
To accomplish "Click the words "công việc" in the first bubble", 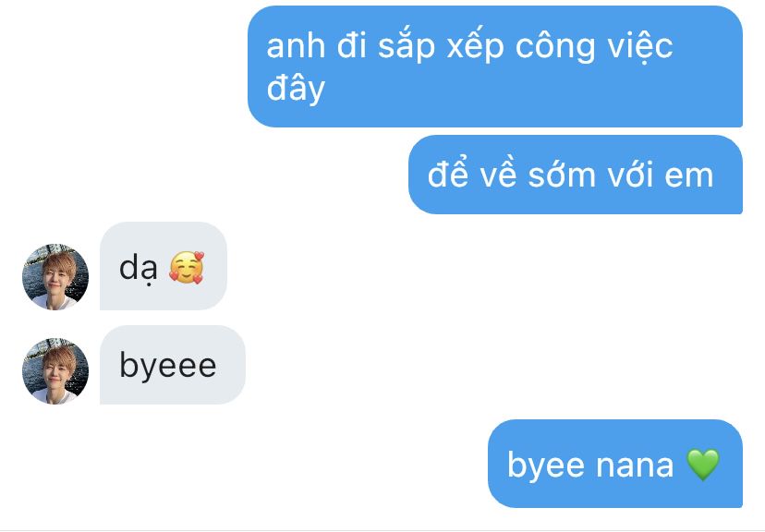I will point(594,46).
